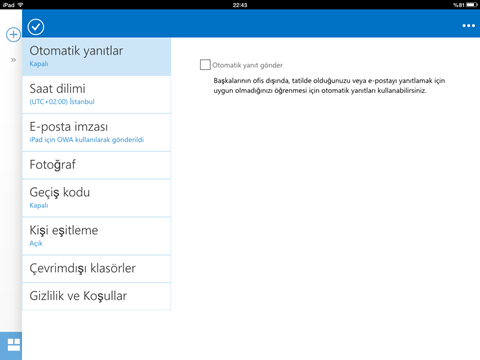Open Geçiş kodu settings

96,198
